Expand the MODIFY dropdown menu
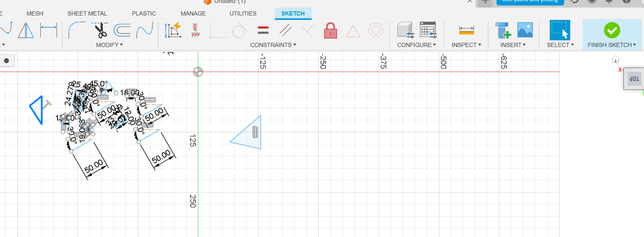 110,45
